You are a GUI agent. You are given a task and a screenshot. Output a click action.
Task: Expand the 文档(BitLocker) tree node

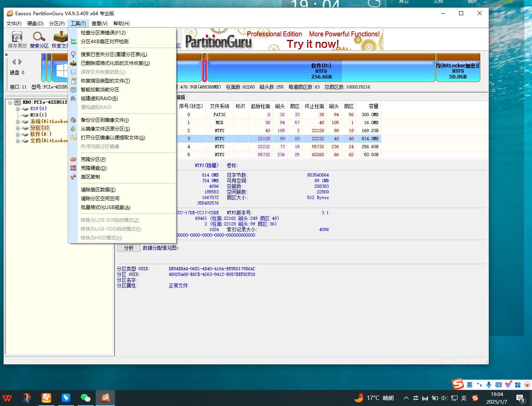pyautogui.click(x=18, y=141)
